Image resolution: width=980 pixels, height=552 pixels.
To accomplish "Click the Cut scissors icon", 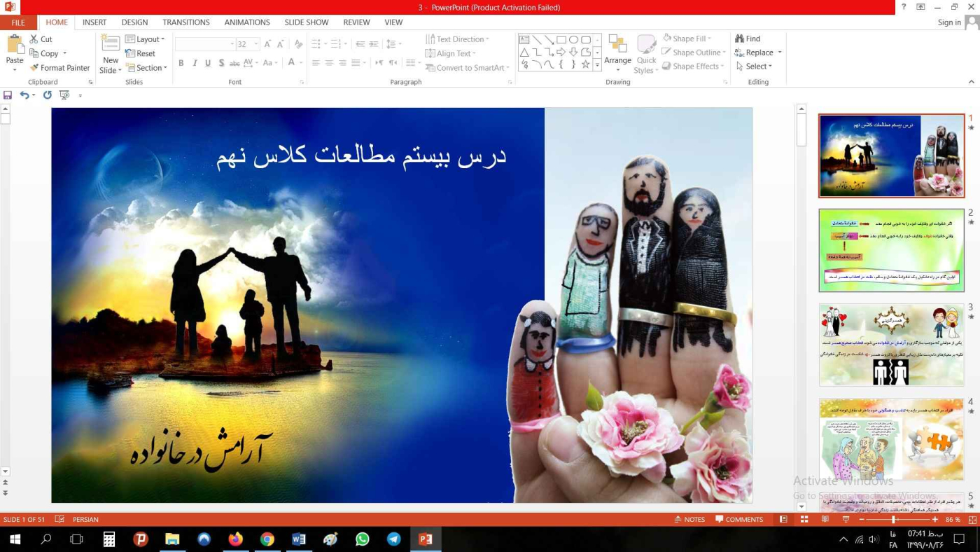I will [x=34, y=39].
